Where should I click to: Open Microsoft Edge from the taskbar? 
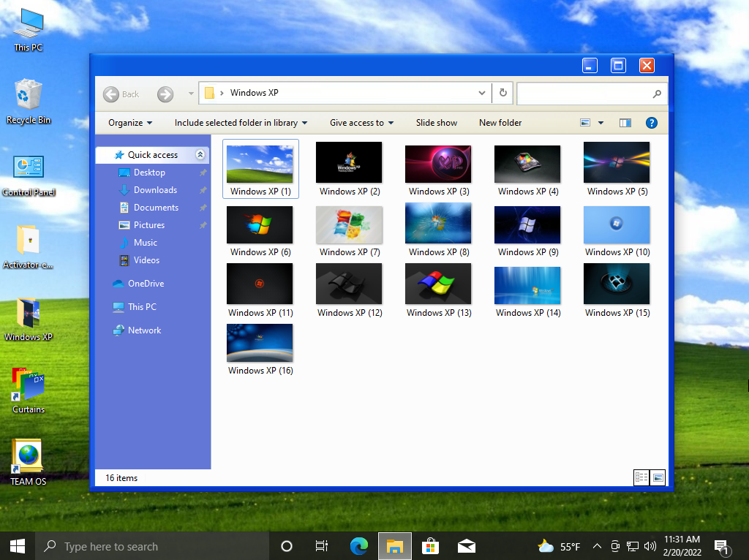pyautogui.click(x=358, y=545)
